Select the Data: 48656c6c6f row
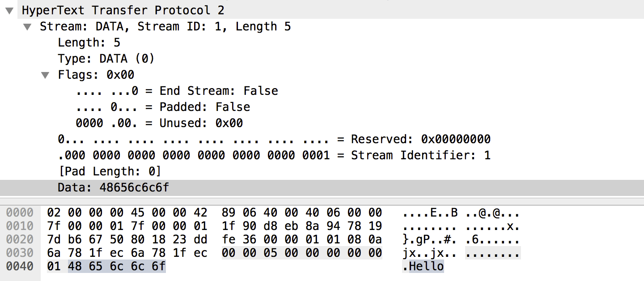Screen dimensions: 644x281 click(113, 187)
